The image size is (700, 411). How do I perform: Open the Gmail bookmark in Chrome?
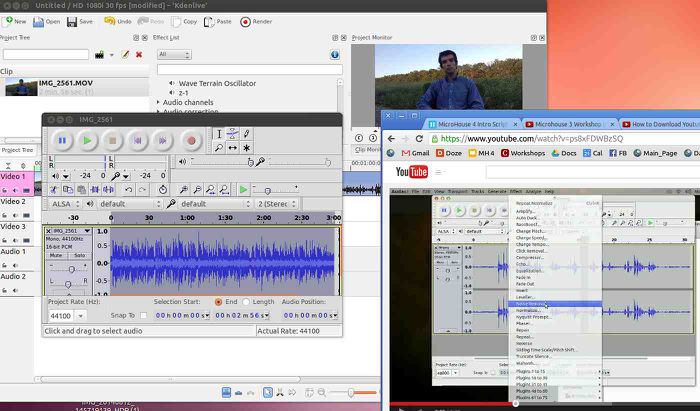pyautogui.click(x=415, y=153)
